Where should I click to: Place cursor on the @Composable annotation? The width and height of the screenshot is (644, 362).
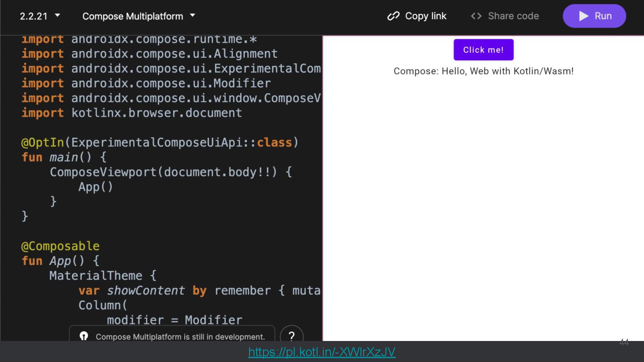point(60,246)
